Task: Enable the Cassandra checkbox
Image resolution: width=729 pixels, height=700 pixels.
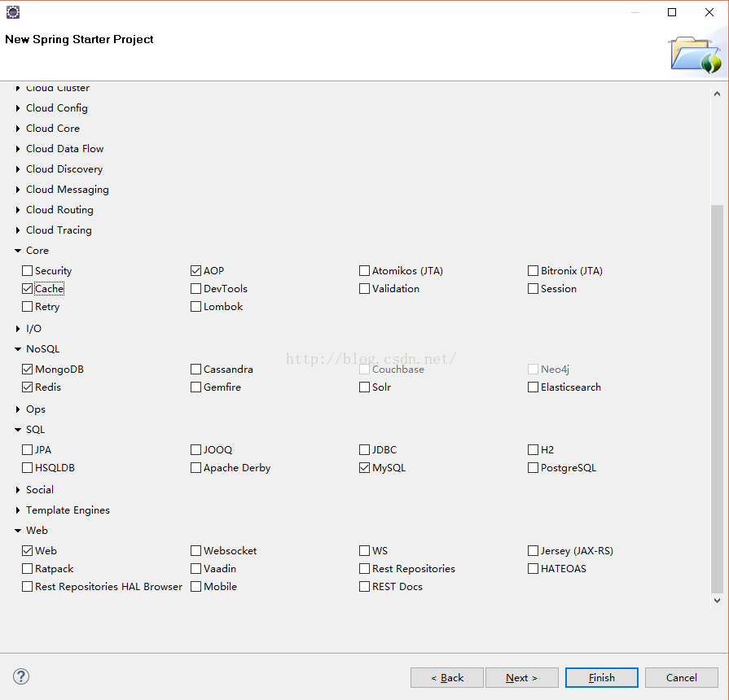Action: click(x=195, y=369)
